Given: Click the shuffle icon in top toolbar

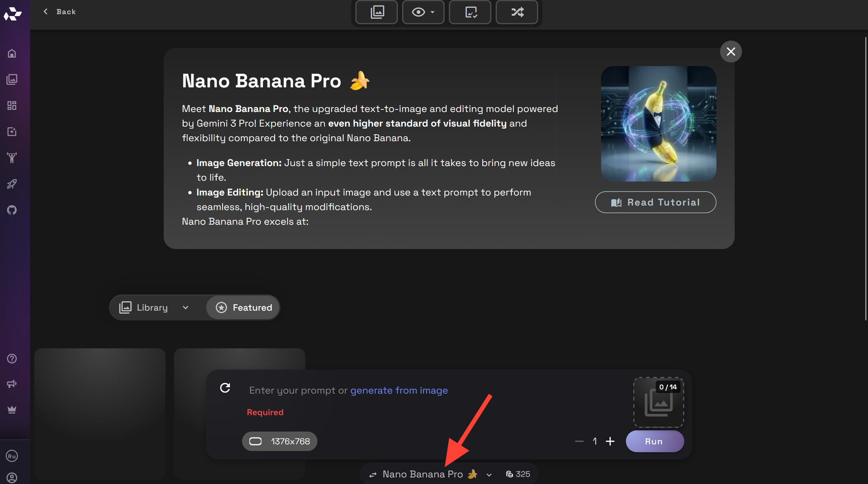Looking at the screenshot, I should [517, 12].
